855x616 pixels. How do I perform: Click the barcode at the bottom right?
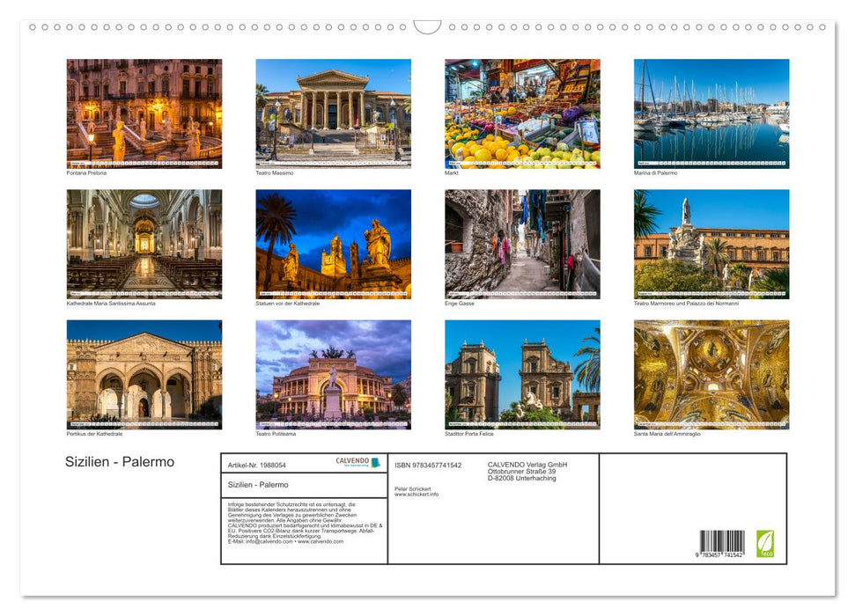point(722,543)
